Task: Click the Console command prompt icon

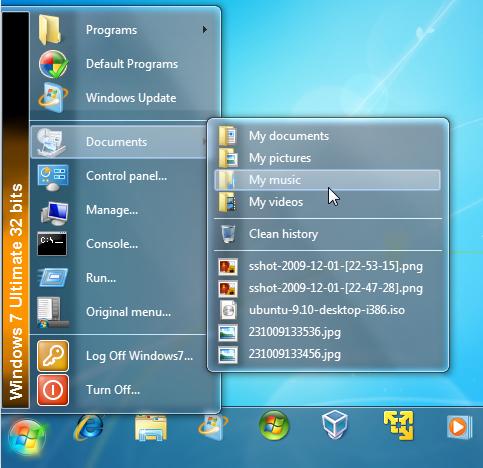Action: [52, 244]
